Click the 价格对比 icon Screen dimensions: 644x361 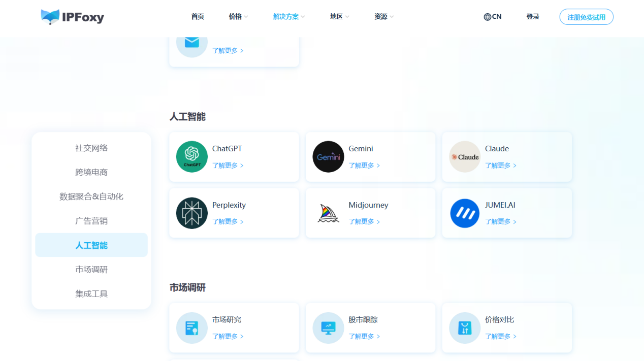tap(465, 328)
